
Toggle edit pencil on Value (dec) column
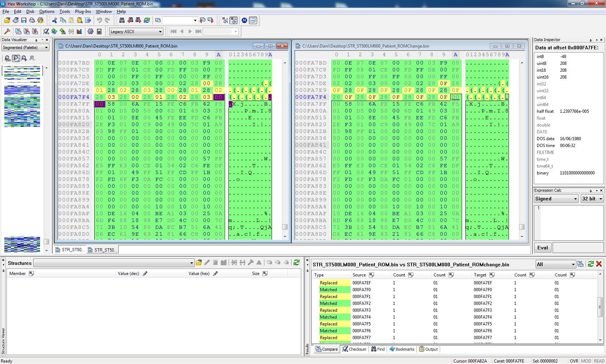click(145, 274)
